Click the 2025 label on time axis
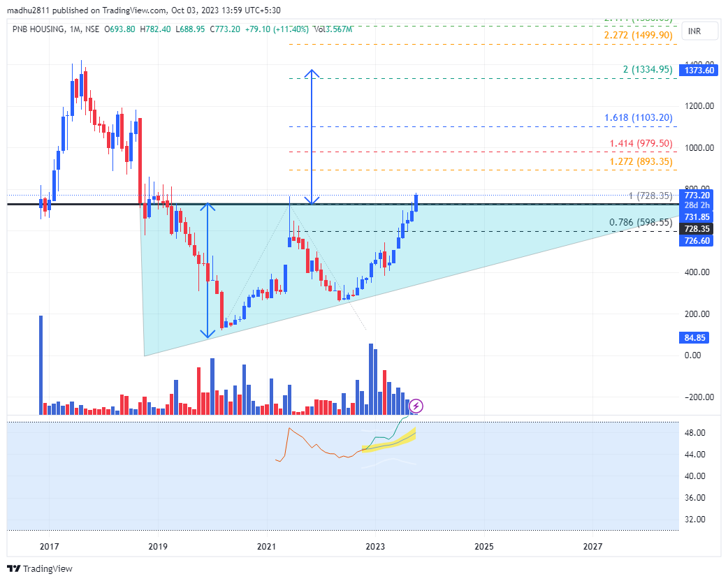The image size is (728, 581). point(483,546)
